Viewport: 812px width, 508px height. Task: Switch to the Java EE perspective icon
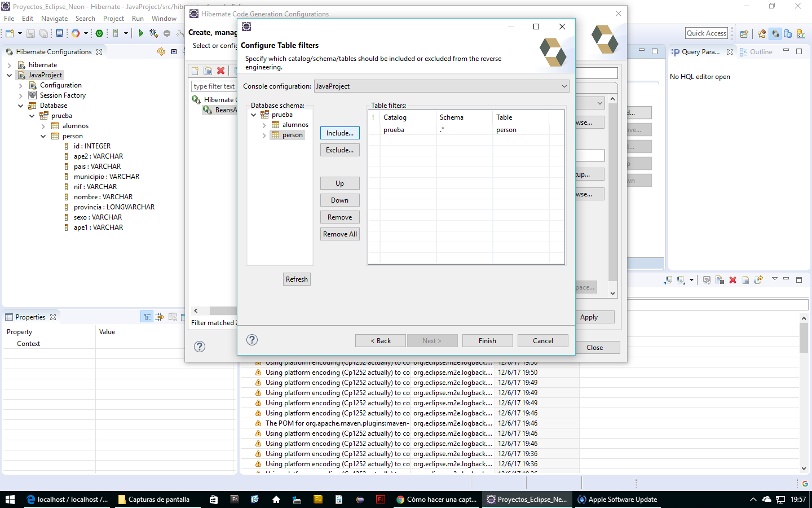pyautogui.click(x=762, y=34)
